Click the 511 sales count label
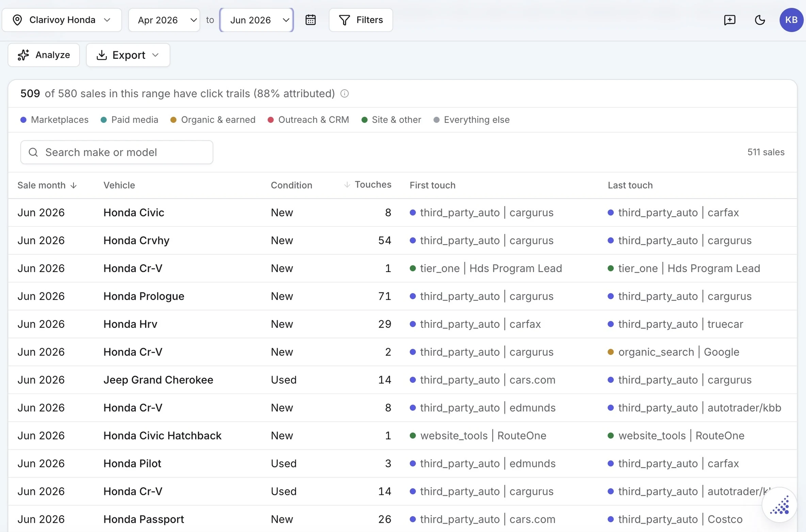This screenshot has height=532, width=806. (x=766, y=152)
